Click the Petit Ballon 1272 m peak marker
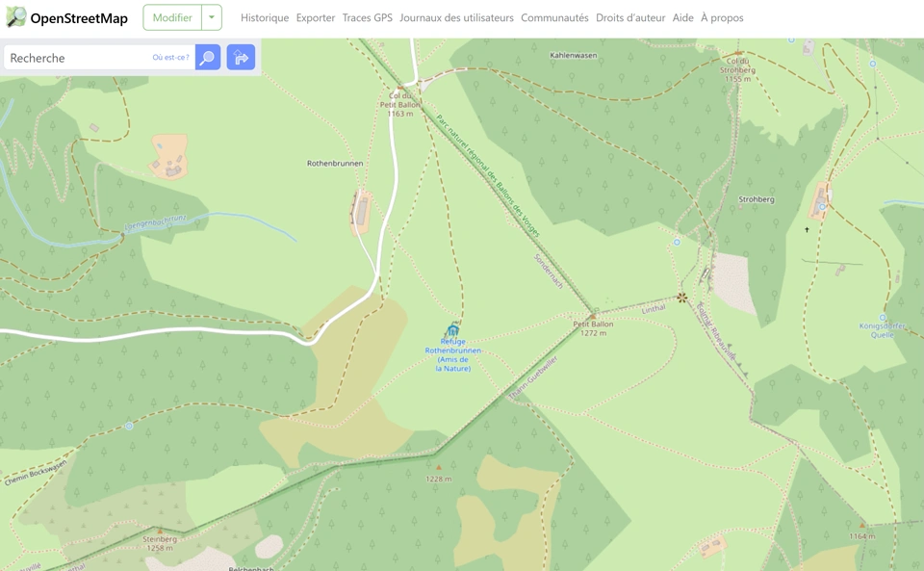This screenshot has width=924, height=571. pyautogui.click(x=593, y=317)
